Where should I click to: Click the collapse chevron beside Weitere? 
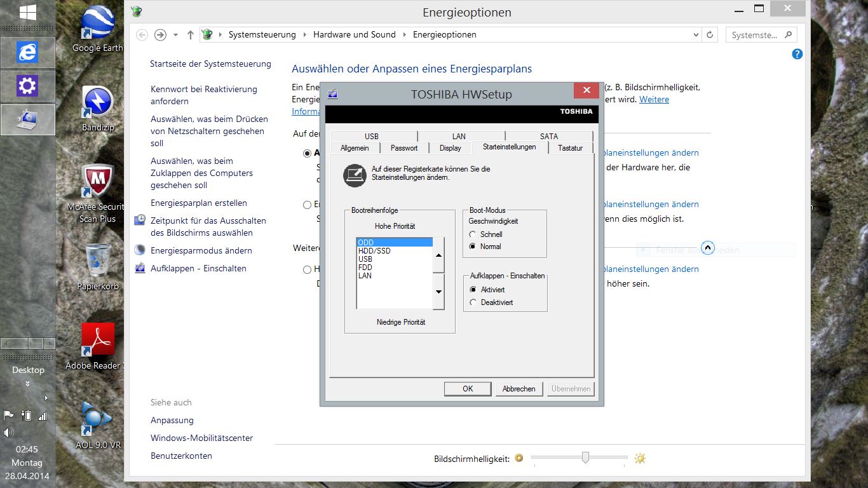coord(708,248)
